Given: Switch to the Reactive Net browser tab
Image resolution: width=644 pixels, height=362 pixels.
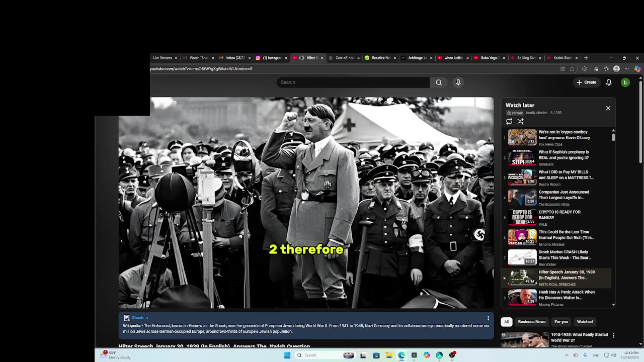Looking at the screenshot, I should point(380,58).
